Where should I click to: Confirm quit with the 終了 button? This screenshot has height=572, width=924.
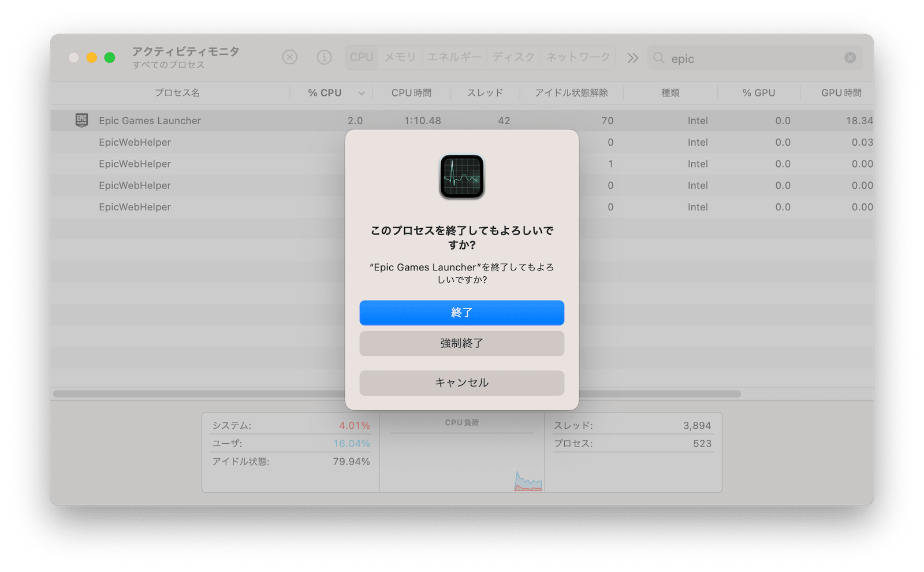point(462,313)
